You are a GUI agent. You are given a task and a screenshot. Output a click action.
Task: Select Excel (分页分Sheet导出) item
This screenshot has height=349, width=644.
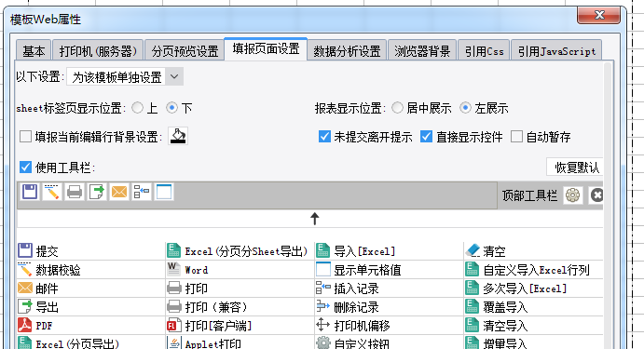(238, 250)
